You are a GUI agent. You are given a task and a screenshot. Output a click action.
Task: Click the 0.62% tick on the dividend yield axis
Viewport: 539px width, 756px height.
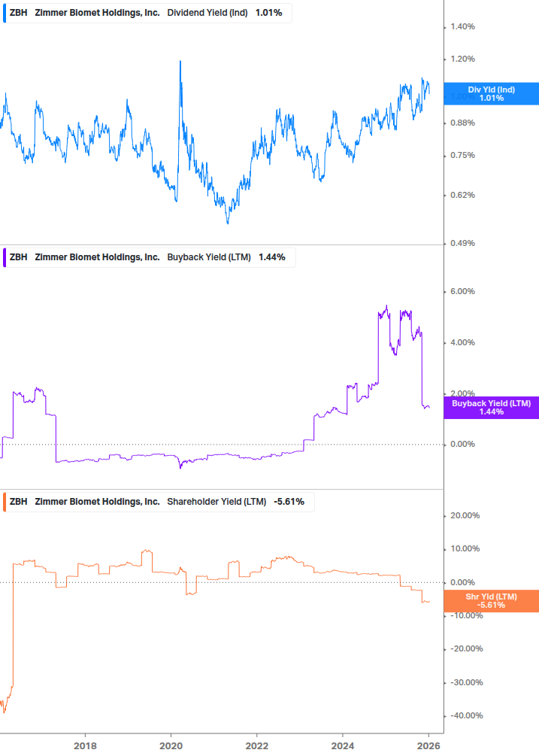(462, 196)
